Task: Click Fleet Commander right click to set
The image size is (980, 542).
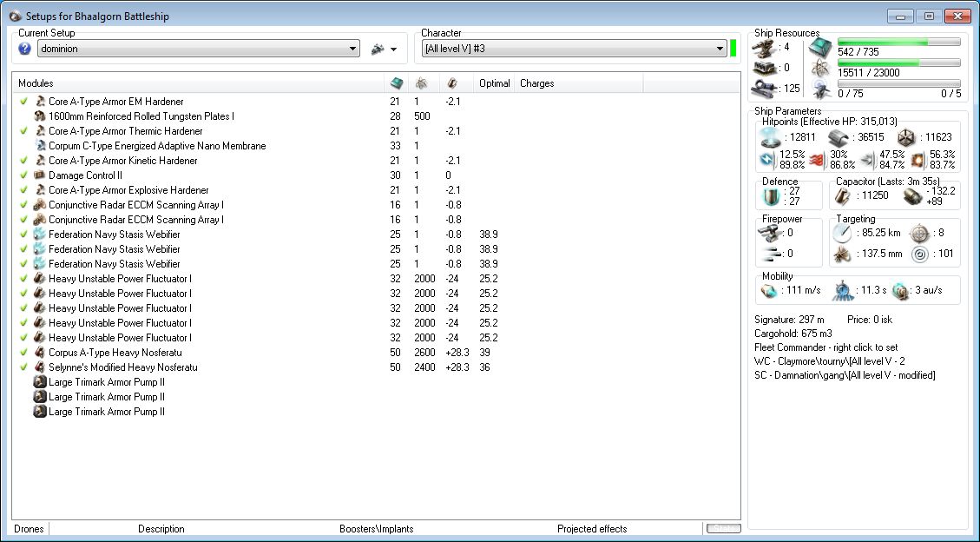Action: pyautogui.click(x=826, y=347)
